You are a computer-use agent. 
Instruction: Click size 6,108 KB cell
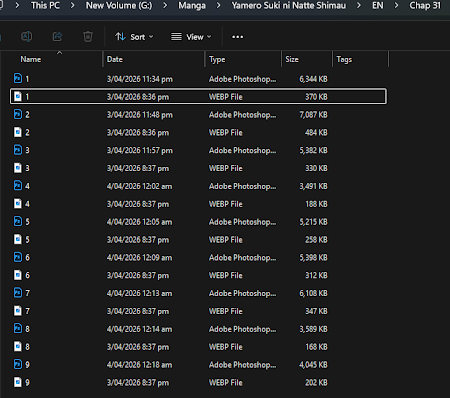click(x=313, y=293)
